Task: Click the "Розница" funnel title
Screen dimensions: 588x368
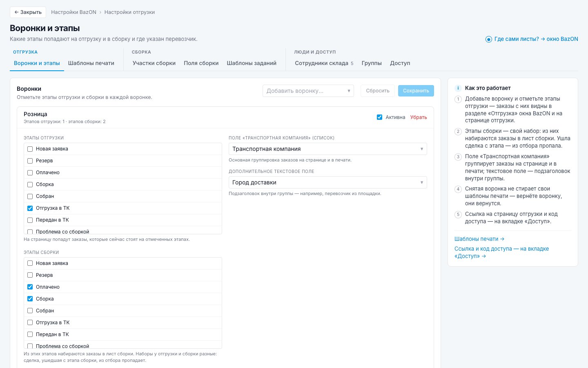Action: pyautogui.click(x=36, y=114)
